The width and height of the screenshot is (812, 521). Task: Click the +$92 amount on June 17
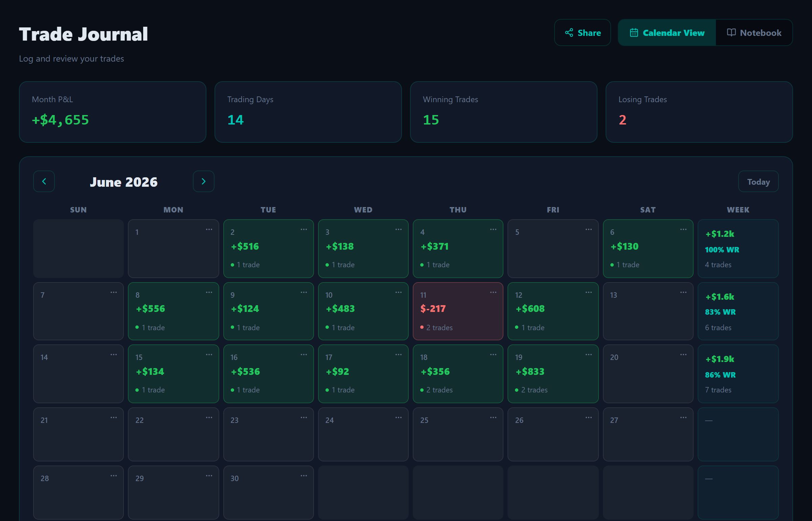tap(337, 371)
